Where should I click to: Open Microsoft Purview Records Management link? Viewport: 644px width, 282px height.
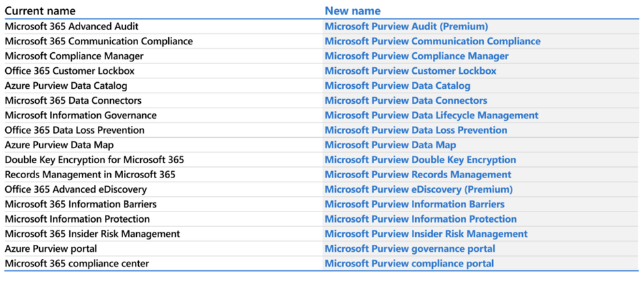click(418, 175)
